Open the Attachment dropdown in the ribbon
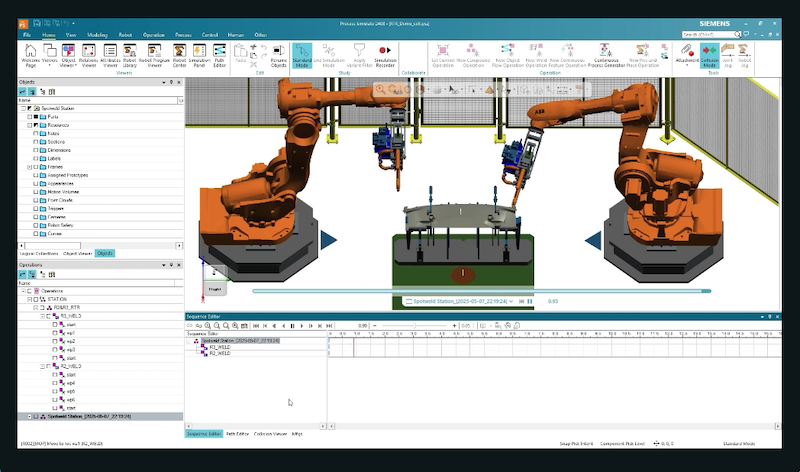800x472 pixels. pyautogui.click(x=687, y=60)
